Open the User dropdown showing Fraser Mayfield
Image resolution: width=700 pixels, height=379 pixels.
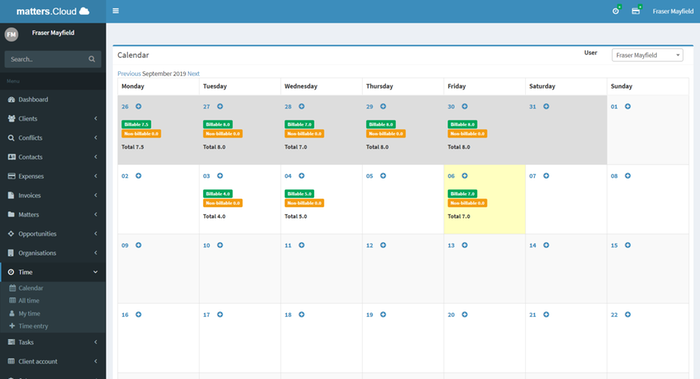(647, 55)
